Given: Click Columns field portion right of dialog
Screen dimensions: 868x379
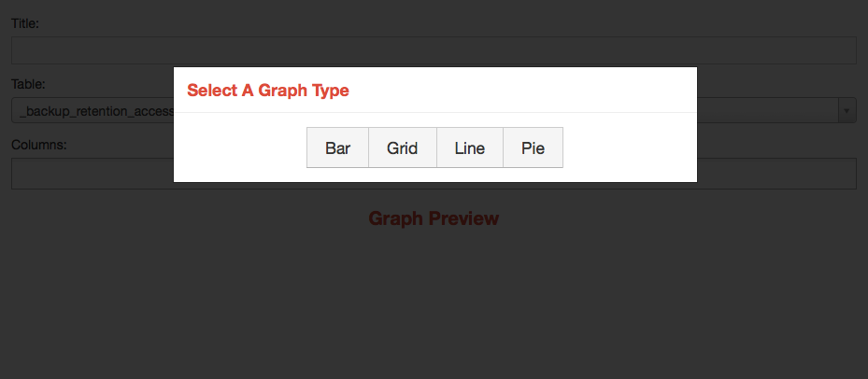Looking at the screenshot, I should coord(776,174).
